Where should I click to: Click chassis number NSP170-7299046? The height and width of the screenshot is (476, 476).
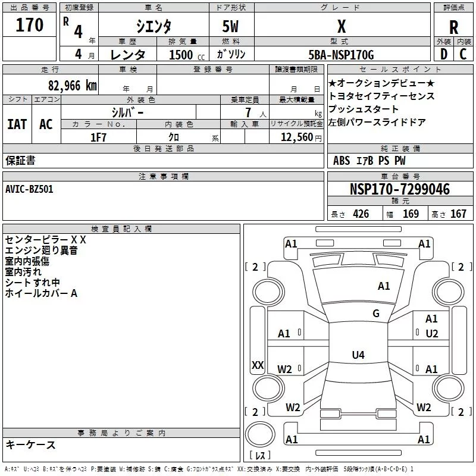pos(400,189)
